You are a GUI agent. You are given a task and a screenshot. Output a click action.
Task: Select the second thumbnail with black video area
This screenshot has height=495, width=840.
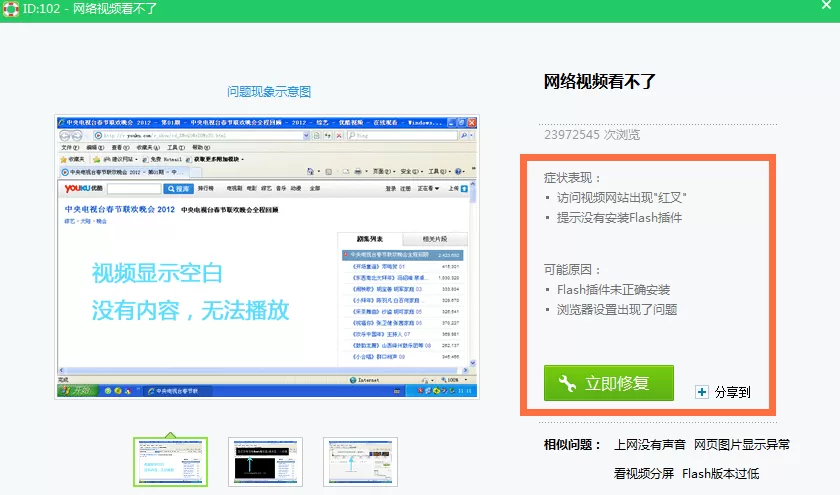point(265,461)
